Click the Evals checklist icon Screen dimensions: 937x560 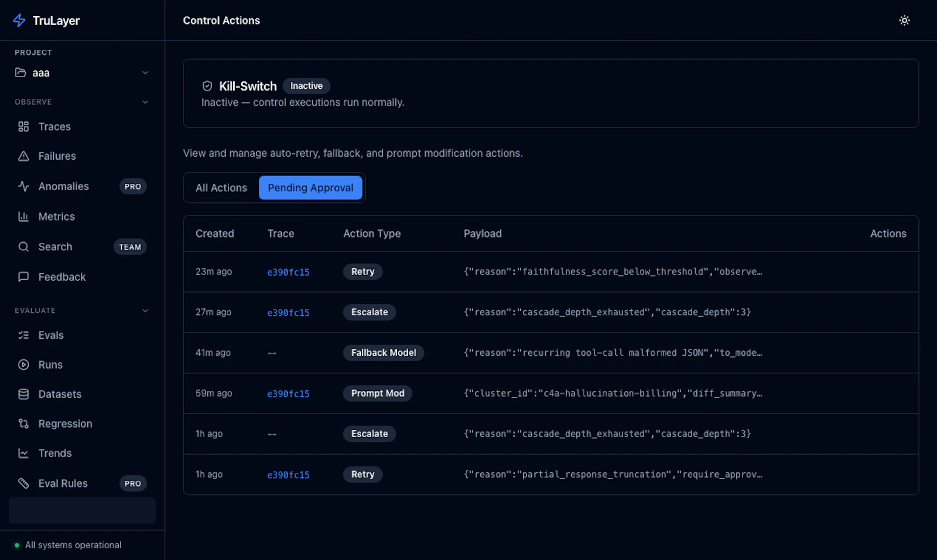click(23, 335)
